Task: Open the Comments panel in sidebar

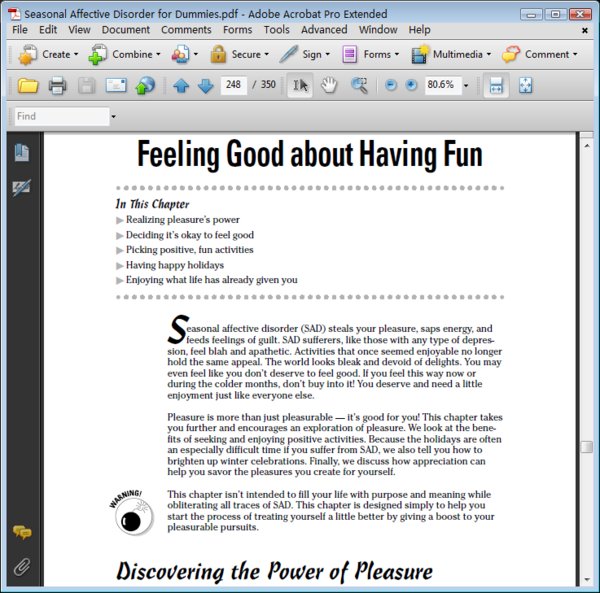Action: [22, 532]
